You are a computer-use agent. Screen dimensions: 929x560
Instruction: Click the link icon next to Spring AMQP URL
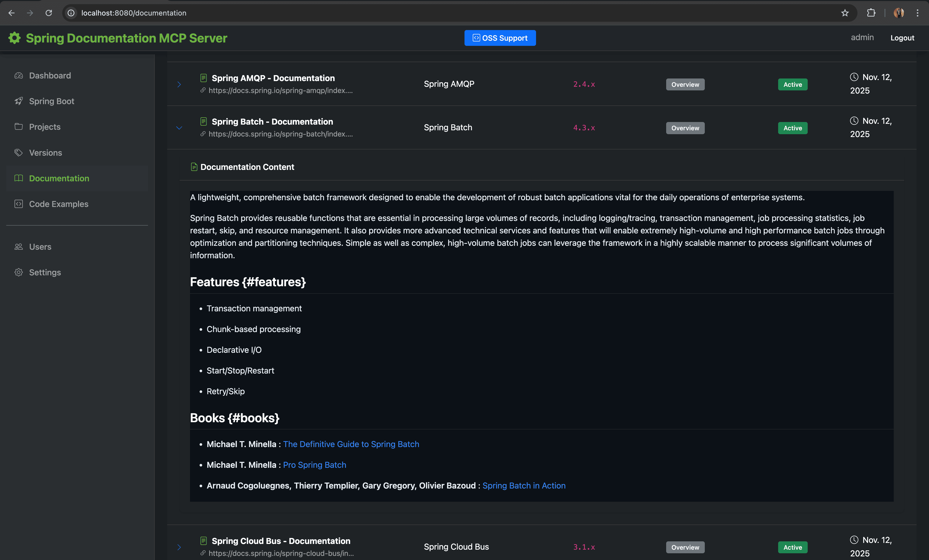coord(203,90)
